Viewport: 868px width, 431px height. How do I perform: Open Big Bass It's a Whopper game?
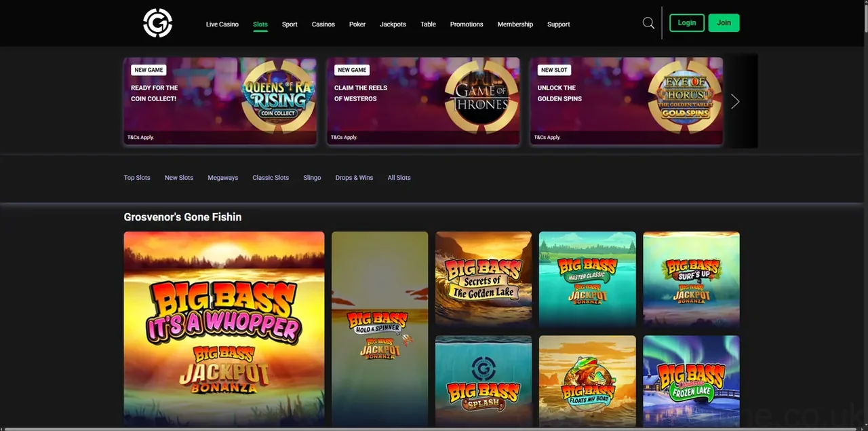tap(224, 329)
